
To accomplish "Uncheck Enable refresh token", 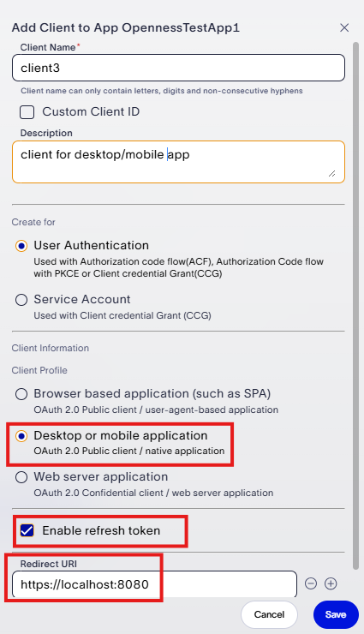I will coord(27,530).
